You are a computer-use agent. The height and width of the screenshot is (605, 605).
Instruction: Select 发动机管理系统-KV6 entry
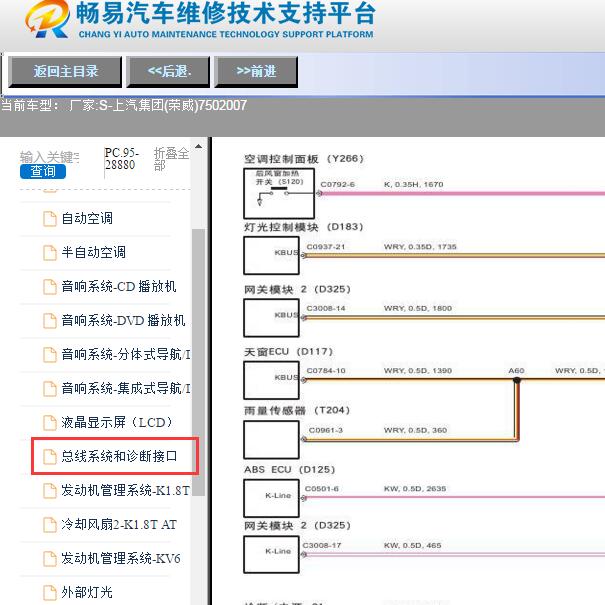click(121, 558)
